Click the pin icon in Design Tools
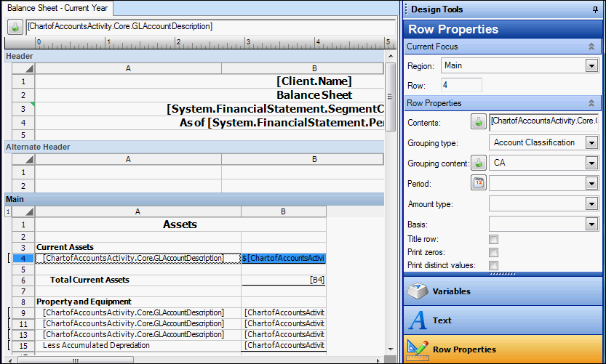The width and height of the screenshot is (606, 364). pos(596,9)
